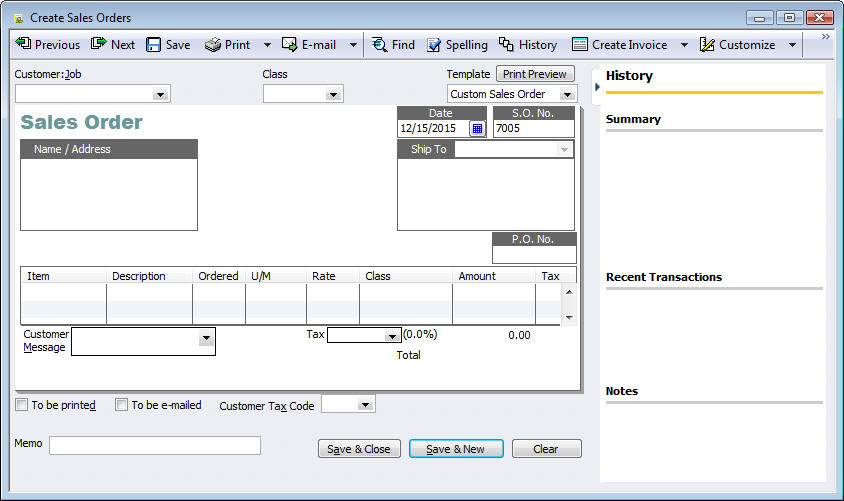Image resolution: width=844 pixels, height=501 pixels.
Task: Close the Create Sales Orders window
Action: pos(820,18)
